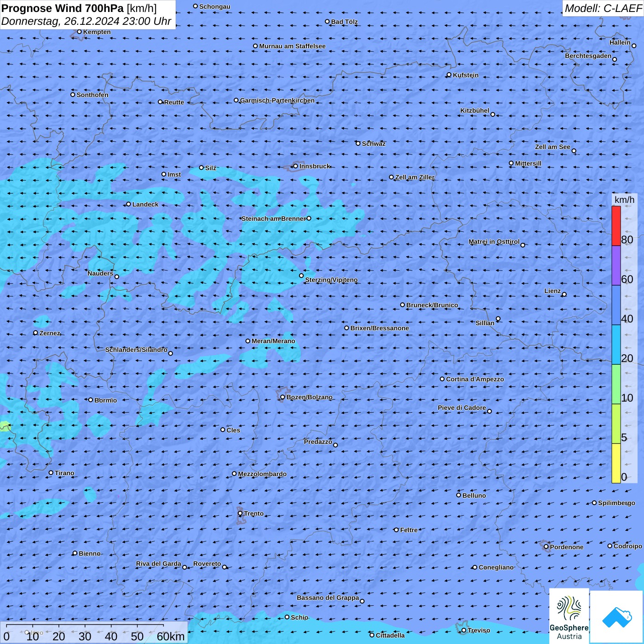Select the Riva del Garda label
The width and height of the screenshot is (644, 644).
[x=158, y=563]
